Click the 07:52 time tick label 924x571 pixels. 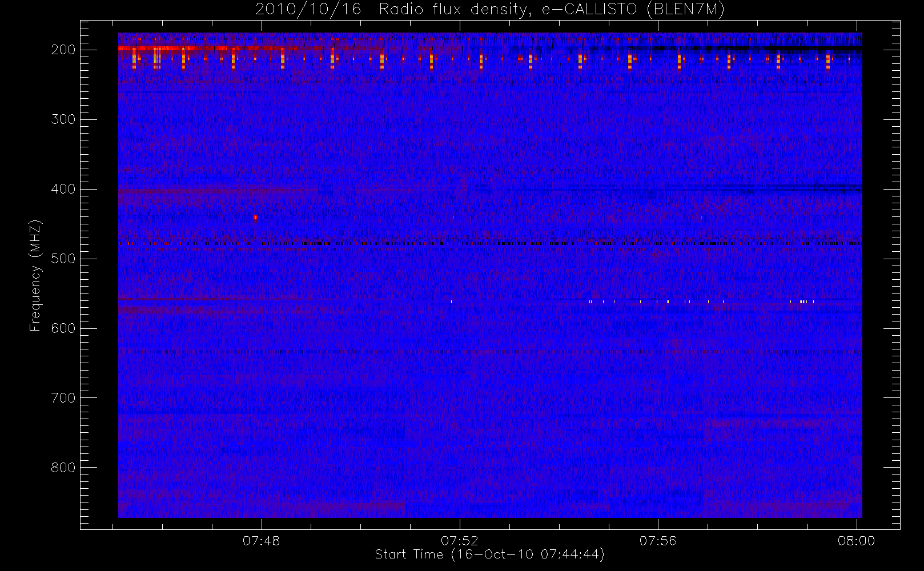pos(460,541)
